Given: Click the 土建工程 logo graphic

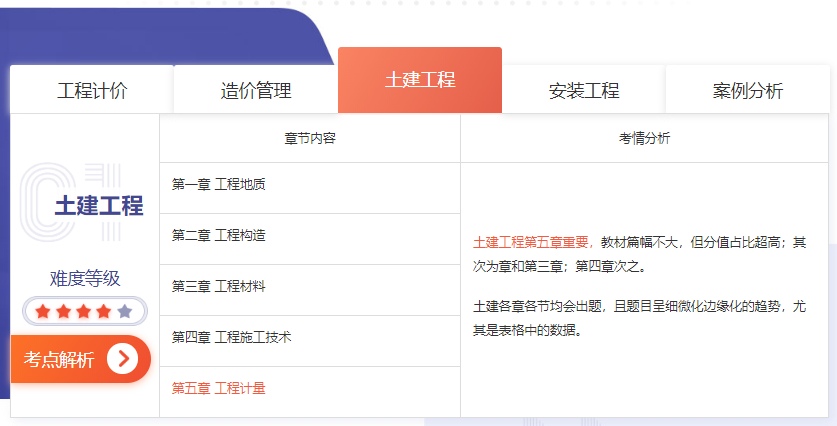Looking at the screenshot, I should point(85,203).
